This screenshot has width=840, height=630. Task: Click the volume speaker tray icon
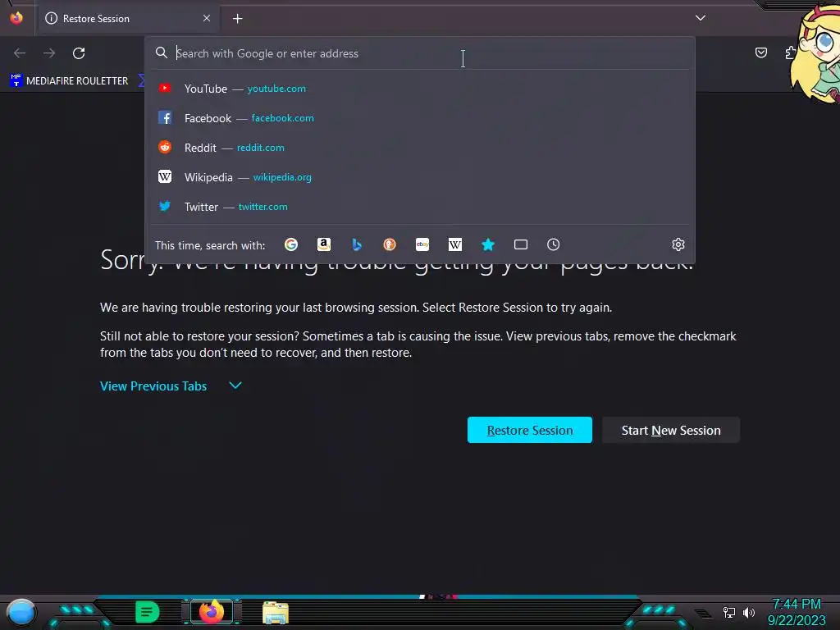click(x=749, y=612)
